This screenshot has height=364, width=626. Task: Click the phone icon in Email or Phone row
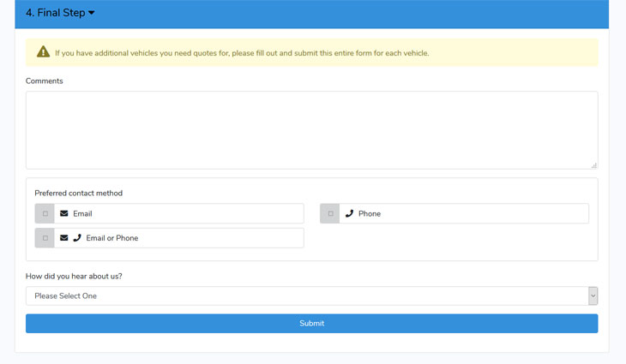77,238
